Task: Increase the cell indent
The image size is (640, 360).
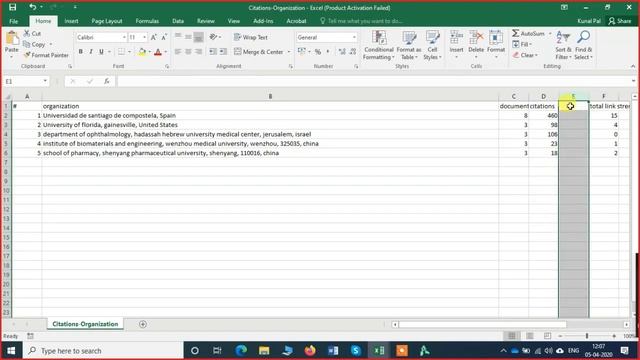Action: (x=223, y=52)
